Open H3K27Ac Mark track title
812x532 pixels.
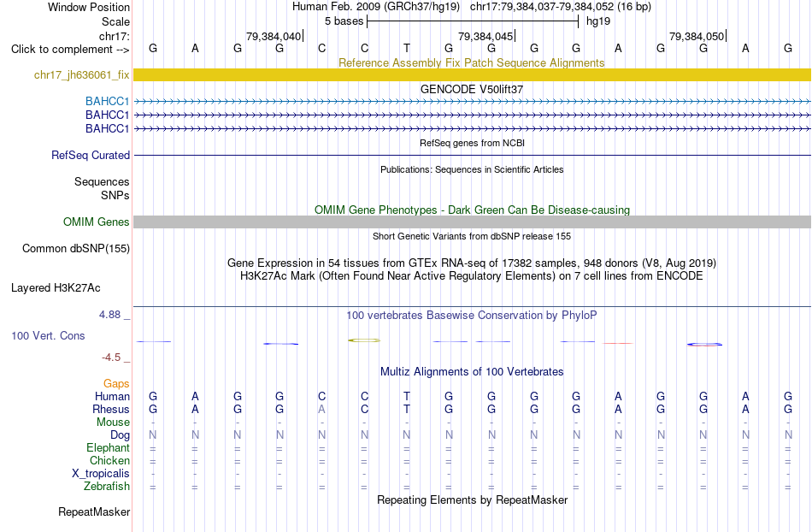[472, 276]
